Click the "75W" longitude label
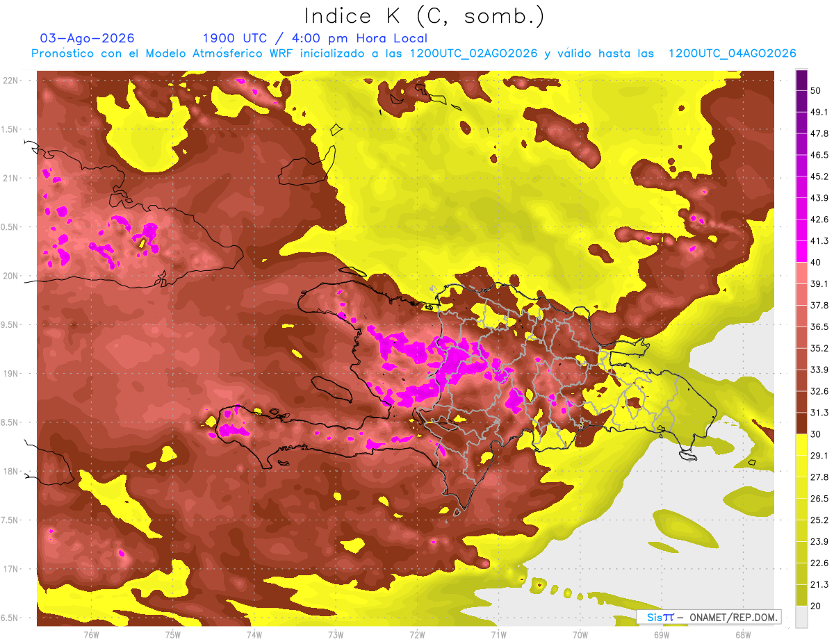The image size is (834, 644). 173,634
